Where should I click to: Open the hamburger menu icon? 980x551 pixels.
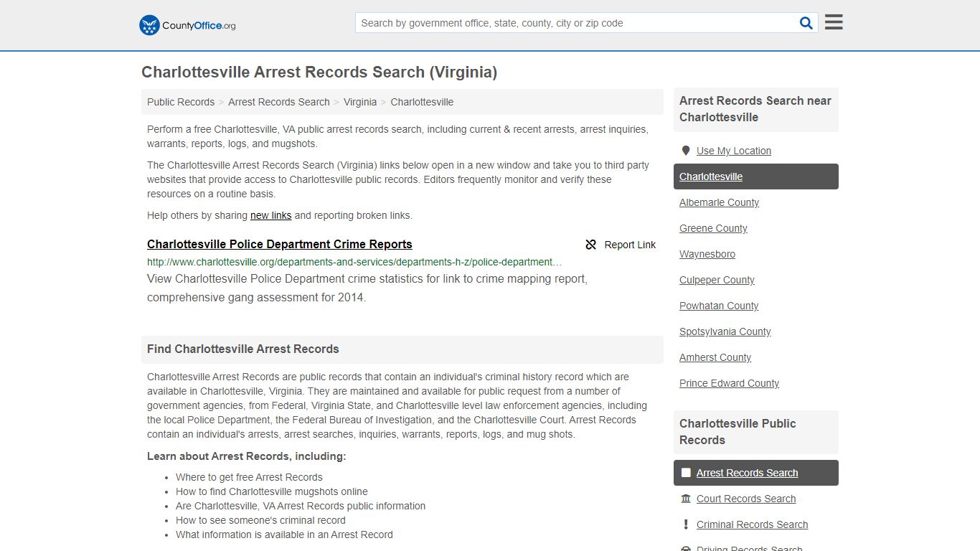pyautogui.click(x=834, y=22)
